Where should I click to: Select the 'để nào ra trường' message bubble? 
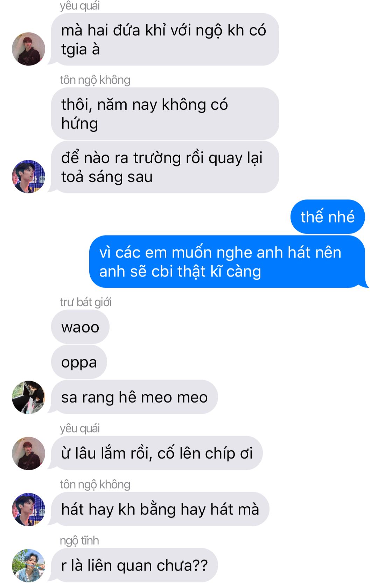coord(165,167)
